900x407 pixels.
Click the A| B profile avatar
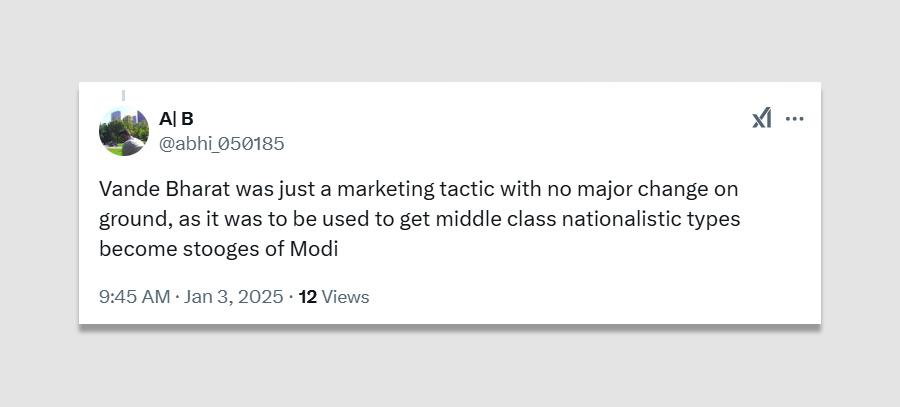click(123, 131)
